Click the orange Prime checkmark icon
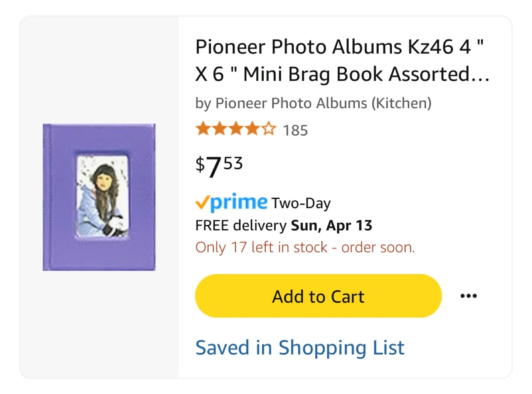532x394 pixels. coord(202,202)
